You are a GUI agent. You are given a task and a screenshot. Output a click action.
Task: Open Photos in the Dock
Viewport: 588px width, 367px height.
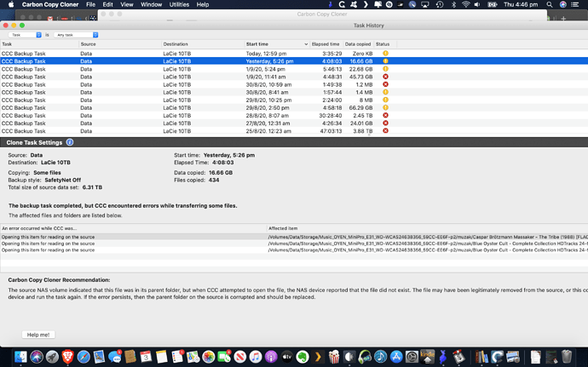point(209,357)
